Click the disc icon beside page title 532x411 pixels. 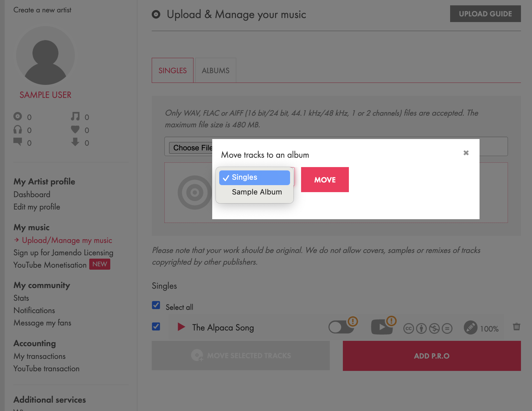click(156, 14)
